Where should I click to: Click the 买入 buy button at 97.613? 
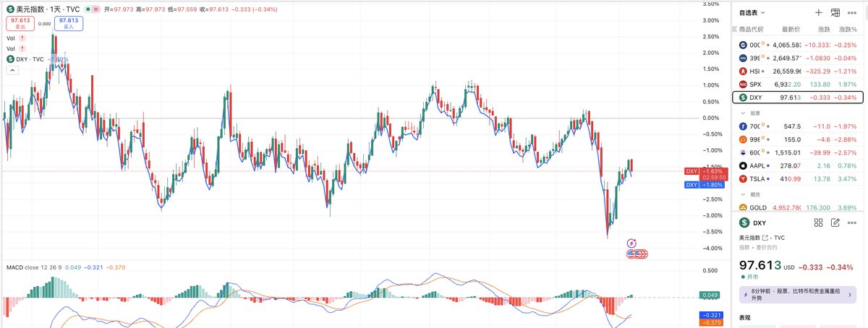point(69,23)
